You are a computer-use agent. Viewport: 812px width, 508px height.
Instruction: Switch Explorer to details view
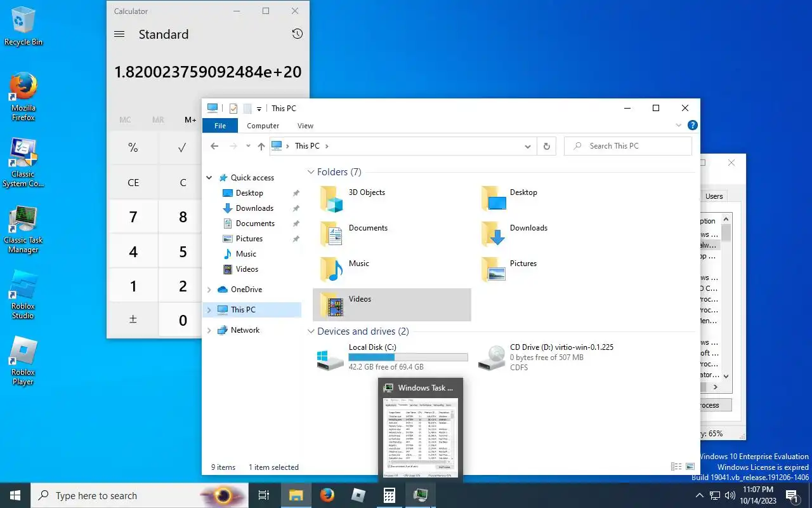(x=676, y=467)
